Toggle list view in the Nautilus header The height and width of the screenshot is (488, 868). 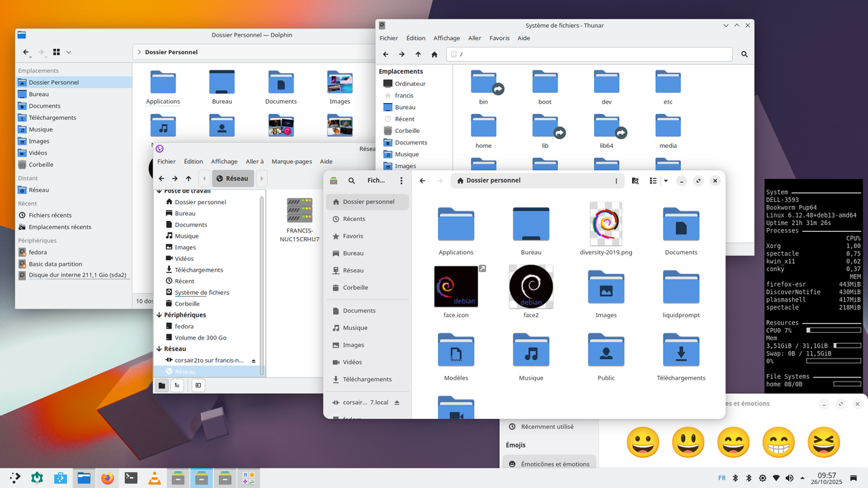pos(652,181)
